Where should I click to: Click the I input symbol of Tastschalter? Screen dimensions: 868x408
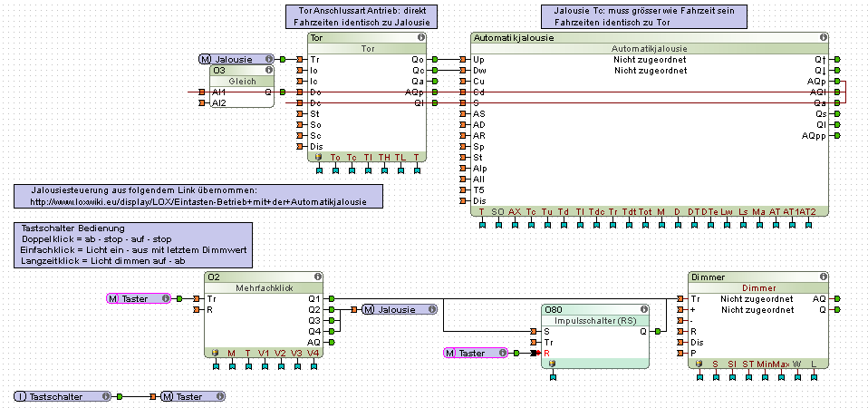pos(21,396)
